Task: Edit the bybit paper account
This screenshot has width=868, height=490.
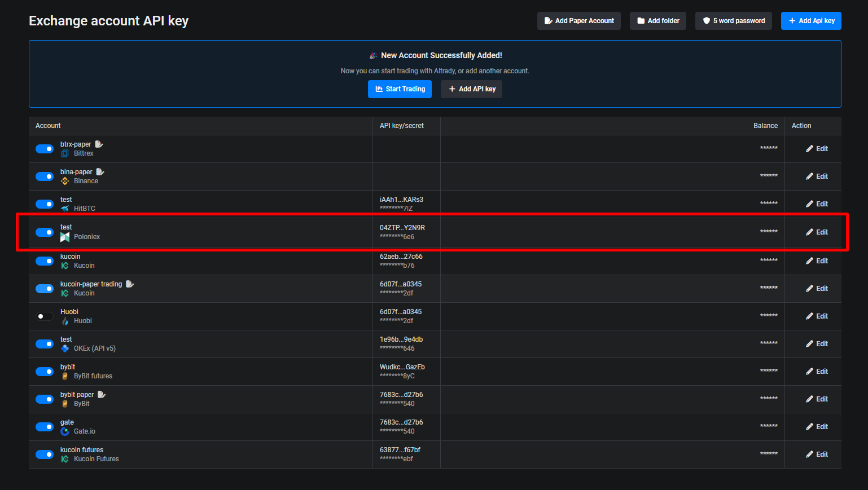Action: click(x=817, y=399)
